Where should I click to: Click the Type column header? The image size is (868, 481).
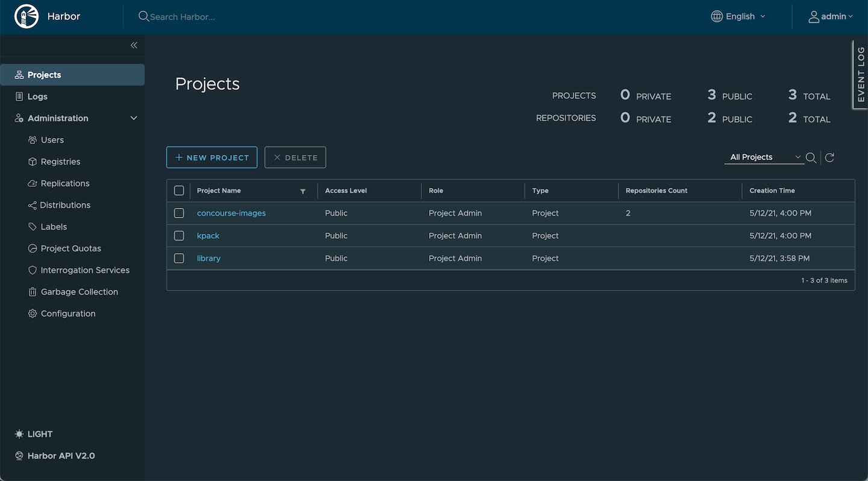click(x=540, y=190)
